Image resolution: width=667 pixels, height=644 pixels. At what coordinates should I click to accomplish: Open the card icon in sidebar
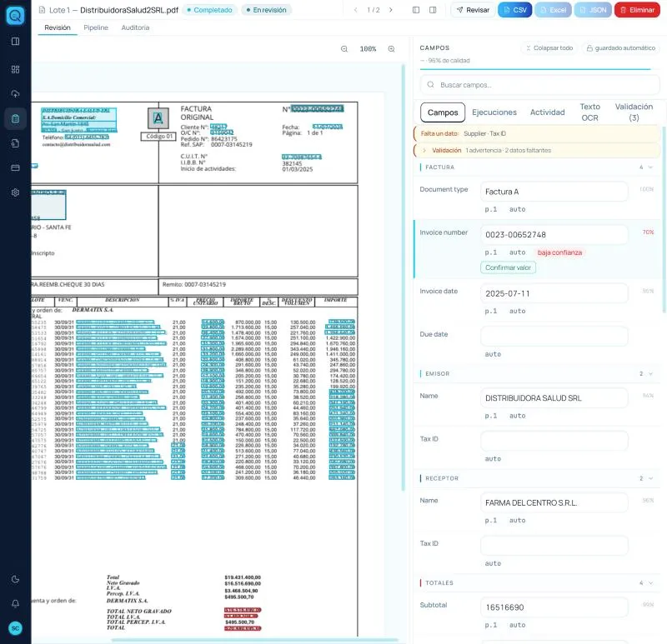pyautogui.click(x=15, y=168)
